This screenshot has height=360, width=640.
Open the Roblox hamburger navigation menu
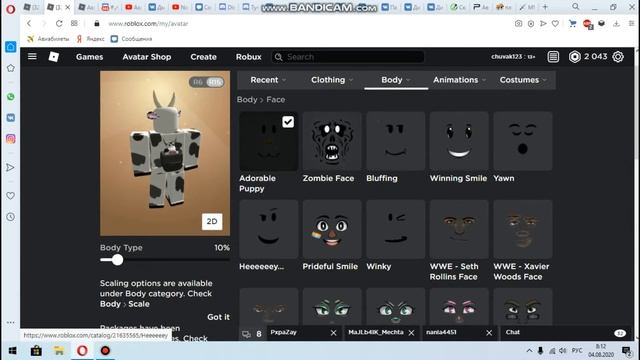point(32,56)
